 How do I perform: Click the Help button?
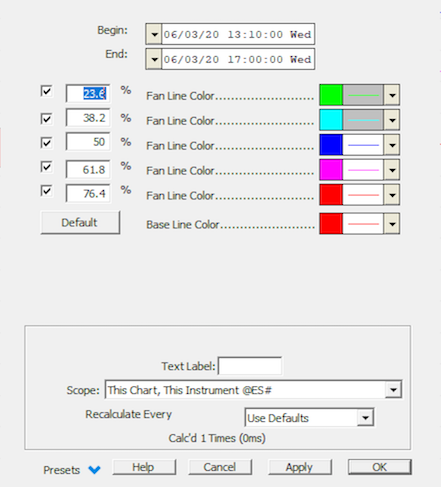point(144,467)
